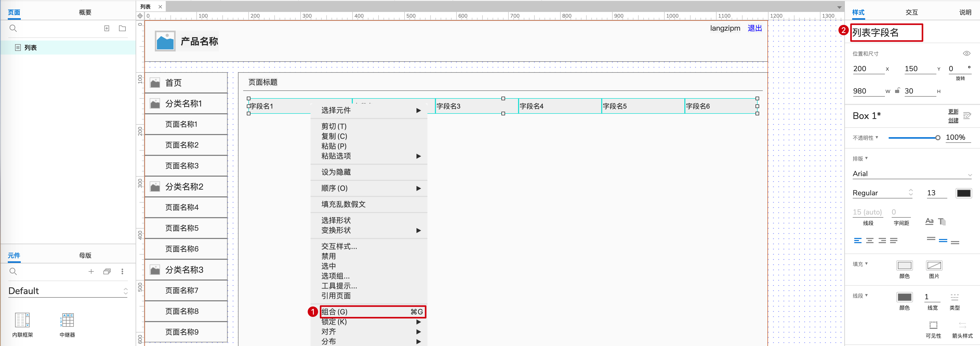
Task: Toggle the aspect ratio lock
Action: (x=897, y=90)
